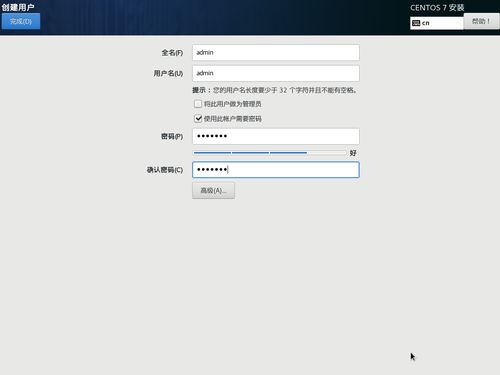This screenshot has width=500, height=375.
Task: Click the 确认密码 confirm password field
Action: (x=276, y=170)
